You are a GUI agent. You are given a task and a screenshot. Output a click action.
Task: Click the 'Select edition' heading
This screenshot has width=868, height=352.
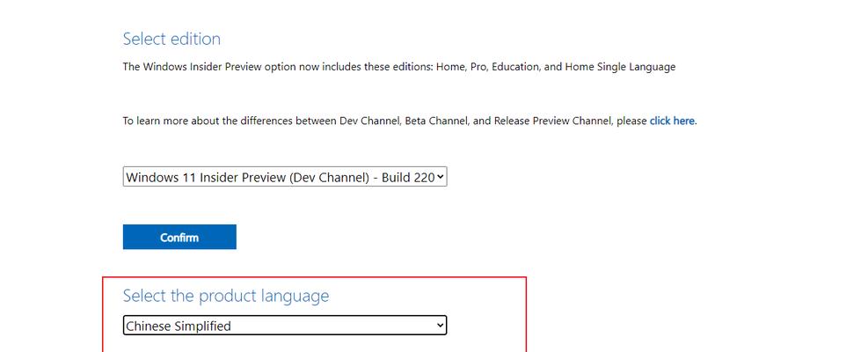(171, 39)
